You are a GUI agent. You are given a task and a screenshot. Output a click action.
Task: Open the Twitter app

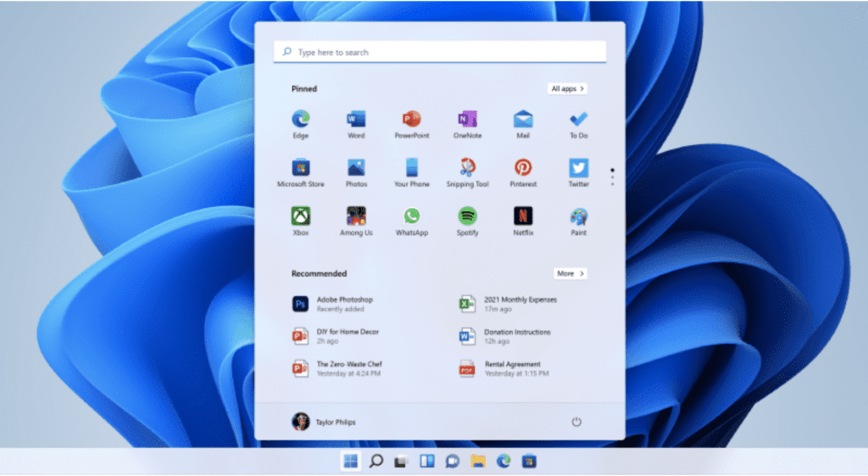click(578, 173)
